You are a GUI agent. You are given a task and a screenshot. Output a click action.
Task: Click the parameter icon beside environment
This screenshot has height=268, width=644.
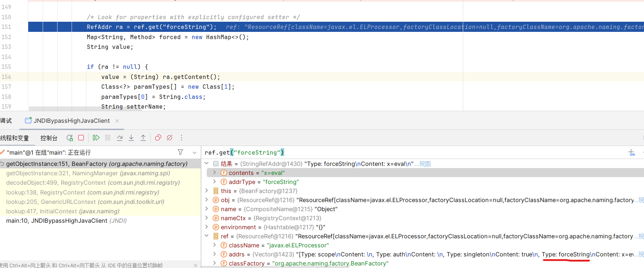tap(216, 227)
